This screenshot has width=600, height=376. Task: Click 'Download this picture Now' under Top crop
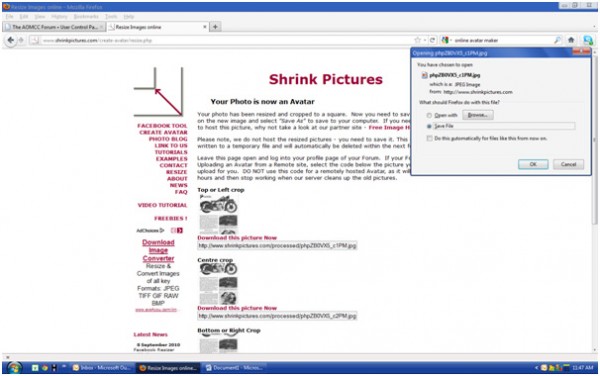click(x=237, y=238)
